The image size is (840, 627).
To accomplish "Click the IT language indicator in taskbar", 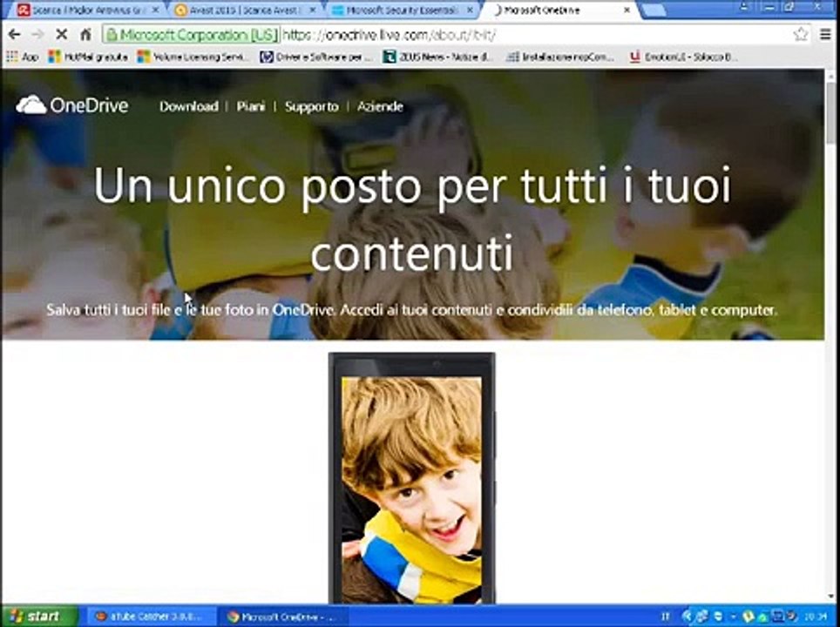I will pyautogui.click(x=666, y=617).
